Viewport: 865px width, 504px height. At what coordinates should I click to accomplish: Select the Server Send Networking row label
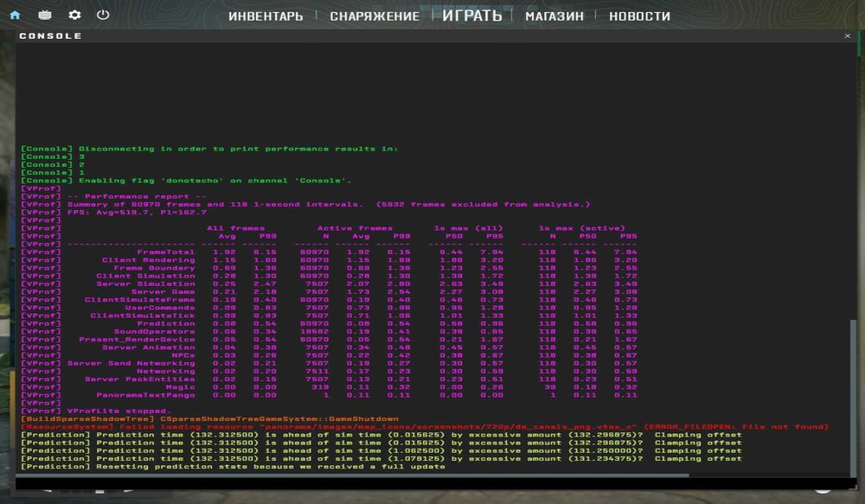(131, 363)
